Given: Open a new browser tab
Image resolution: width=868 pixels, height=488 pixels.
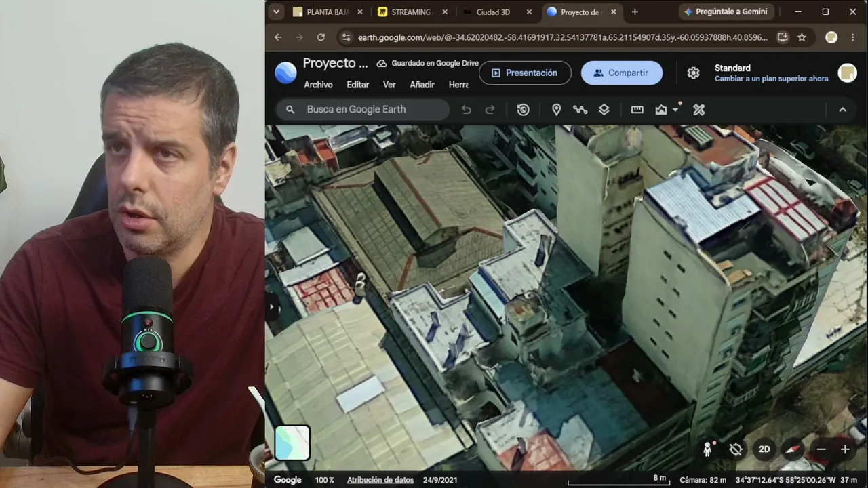Looking at the screenshot, I should [x=635, y=12].
